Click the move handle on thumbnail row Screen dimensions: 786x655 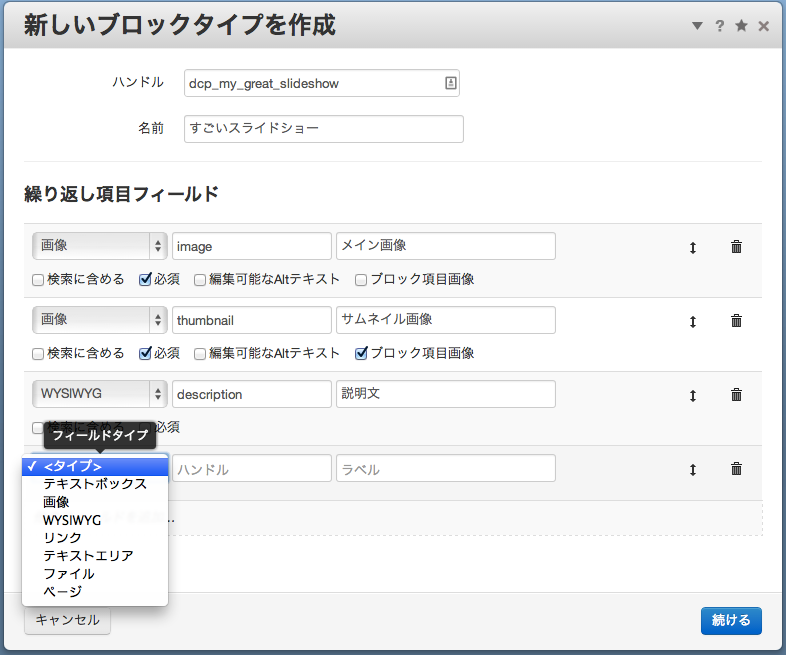click(692, 321)
